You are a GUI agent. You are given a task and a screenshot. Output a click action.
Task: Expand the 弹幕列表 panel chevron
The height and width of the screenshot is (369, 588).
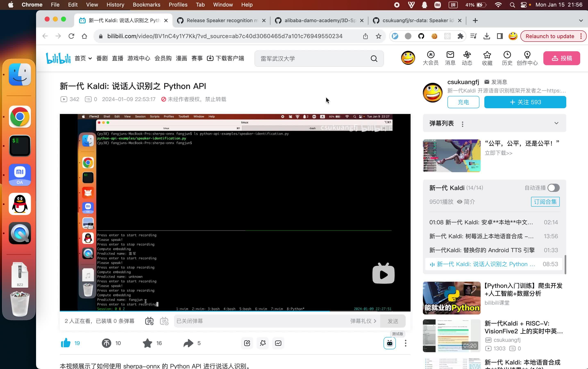[556, 123]
